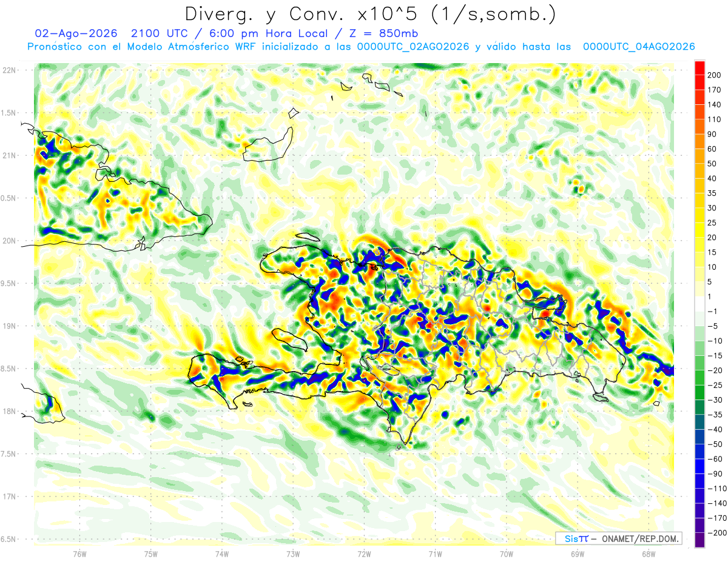
Task: Click the '-90' color scale value
Action: (x=716, y=473)
